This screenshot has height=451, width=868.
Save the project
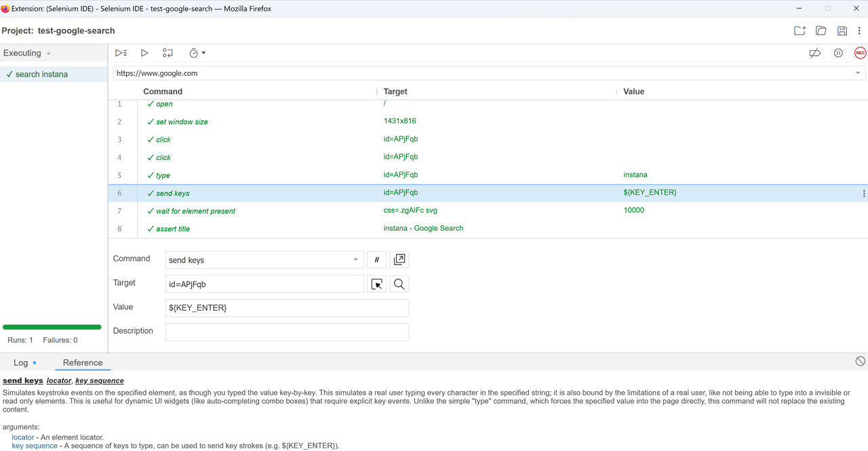(x=842, y=31)
